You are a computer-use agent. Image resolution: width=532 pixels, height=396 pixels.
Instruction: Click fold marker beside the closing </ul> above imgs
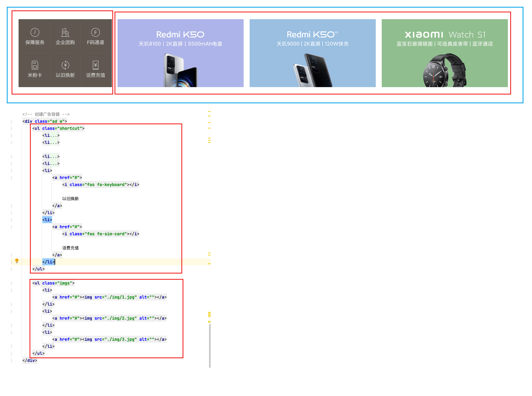11,269
